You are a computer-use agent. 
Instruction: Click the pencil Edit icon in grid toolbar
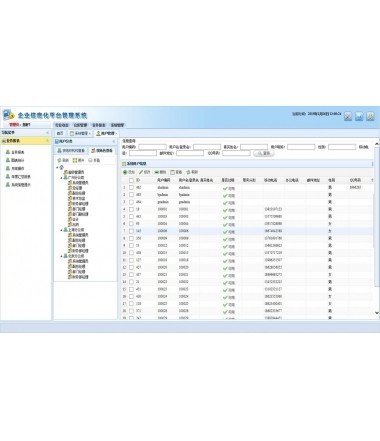point(141,172)
